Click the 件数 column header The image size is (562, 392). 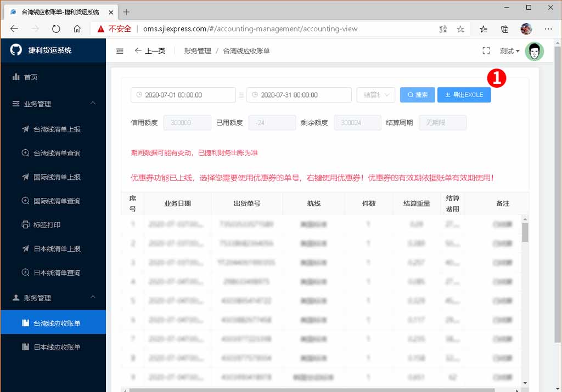coord(369,204)
